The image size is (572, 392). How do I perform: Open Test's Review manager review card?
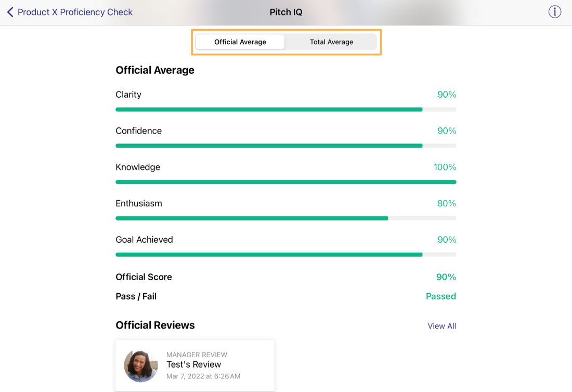(195, 365)
